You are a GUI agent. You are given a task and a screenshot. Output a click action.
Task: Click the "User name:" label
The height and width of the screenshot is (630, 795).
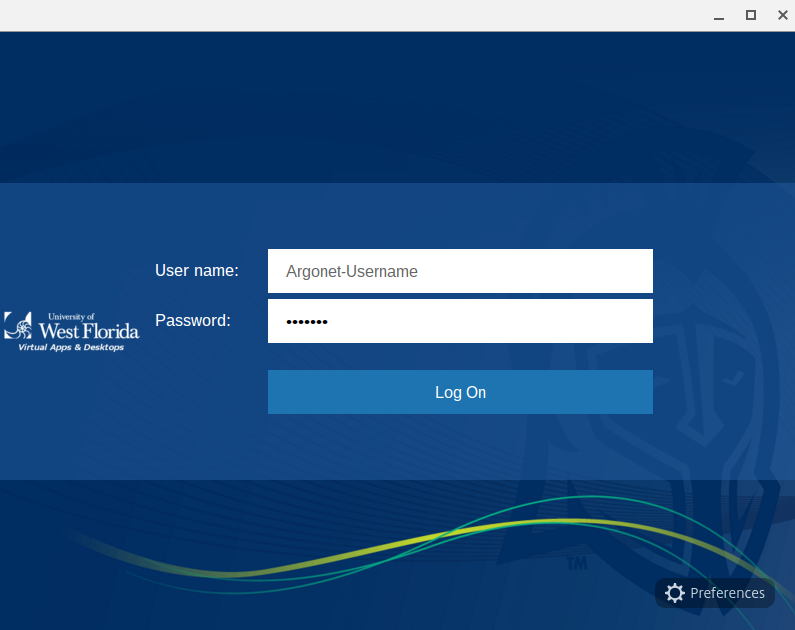197,270
